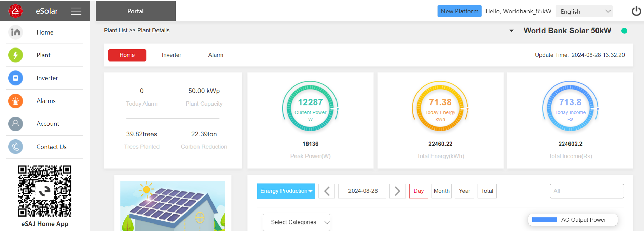
Task: Select the Day view option
Action: pos(419,191)
